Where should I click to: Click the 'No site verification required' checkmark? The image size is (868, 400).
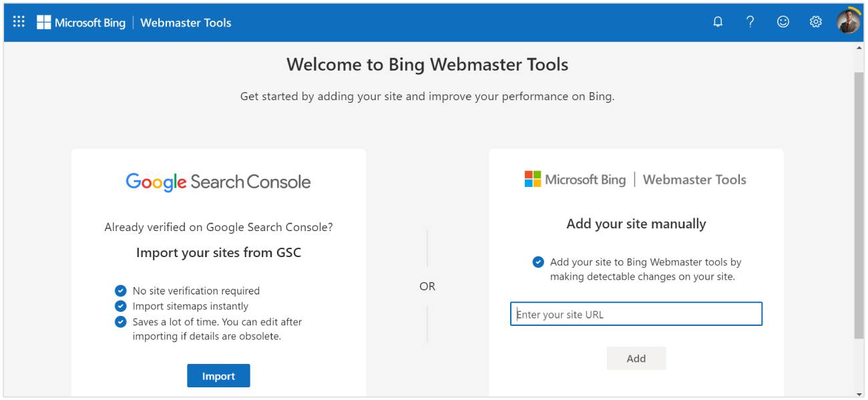pos(121,290)
